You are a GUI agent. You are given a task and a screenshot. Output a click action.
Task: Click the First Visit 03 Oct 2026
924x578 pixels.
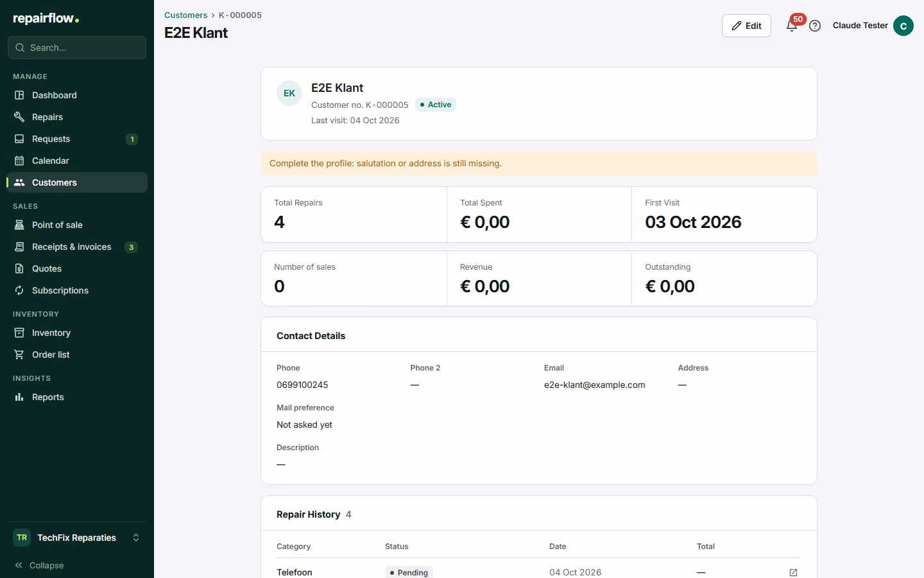693,222
